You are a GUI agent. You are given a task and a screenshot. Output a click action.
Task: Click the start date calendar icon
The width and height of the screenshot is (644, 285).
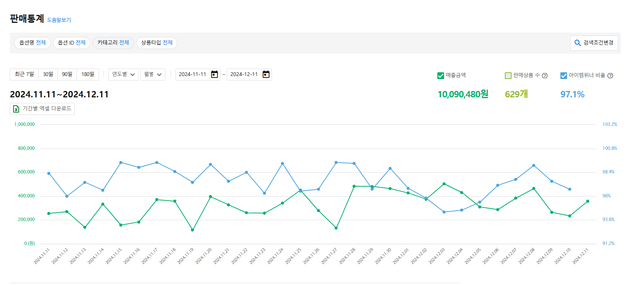tap(215, 75)
